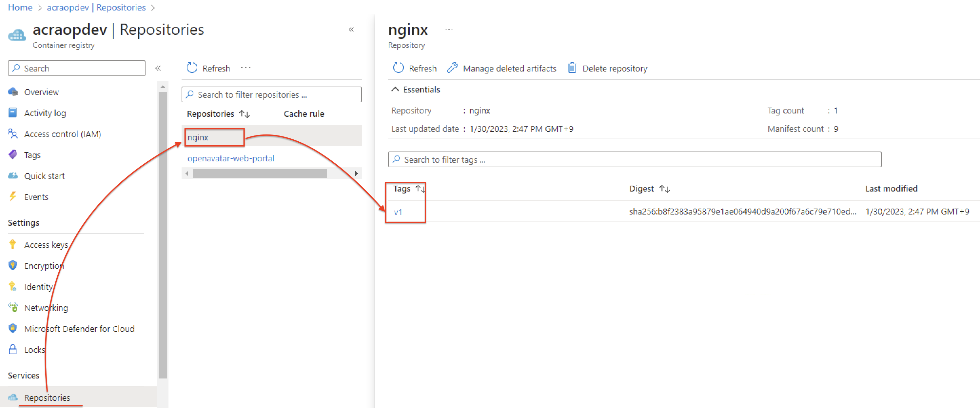Click the Repositories sidebar icon
The height and width of the screenshot is (408, 980).
tap(13, 398)
